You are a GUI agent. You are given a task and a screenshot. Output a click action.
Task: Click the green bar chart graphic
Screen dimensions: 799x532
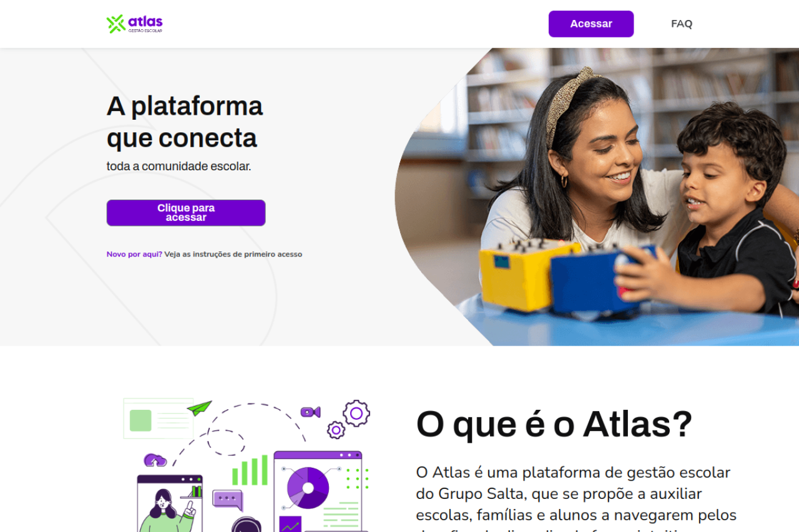coord(250,470)
